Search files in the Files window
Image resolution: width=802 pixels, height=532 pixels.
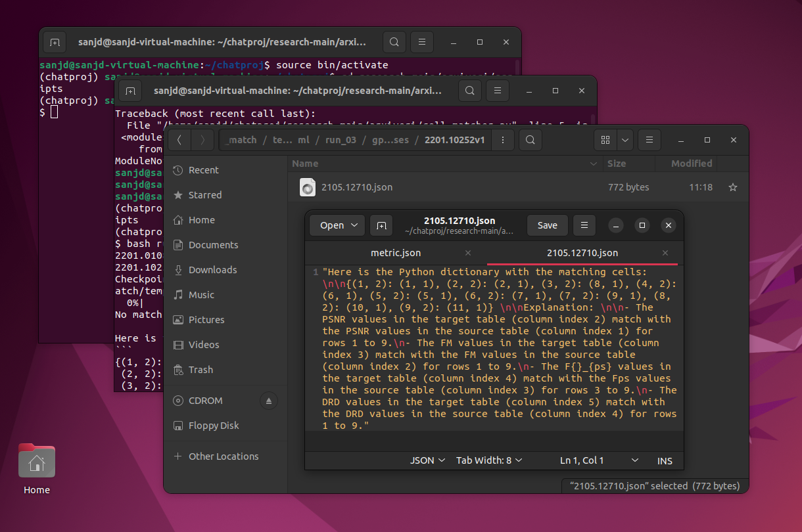pyautogui.click(x=531, y=140)
